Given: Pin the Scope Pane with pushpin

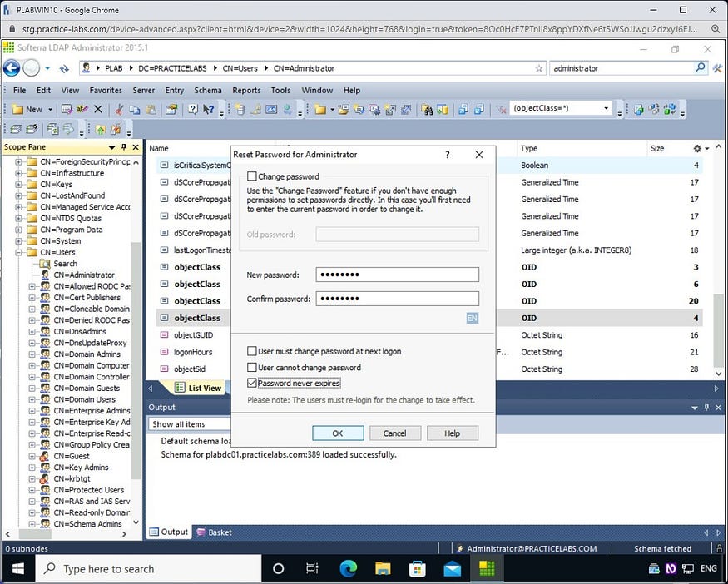Looking at the screenshot, I should pos(123,147).
